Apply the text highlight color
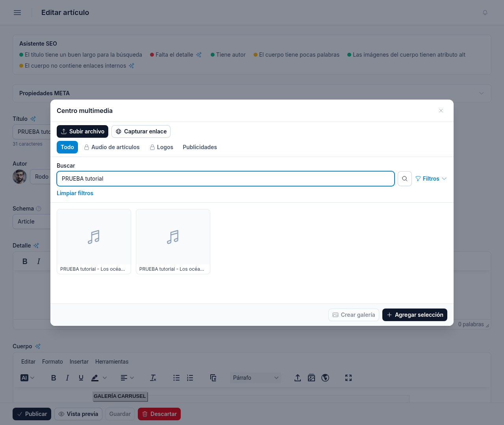Screen dimensions: 504x425 [x=95, y=378]
